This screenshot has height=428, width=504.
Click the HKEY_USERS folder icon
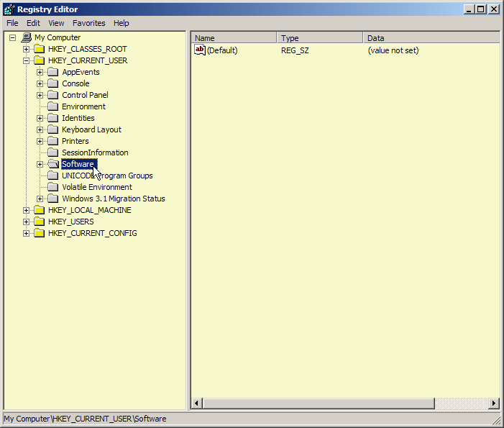click(x=40, y=222)
